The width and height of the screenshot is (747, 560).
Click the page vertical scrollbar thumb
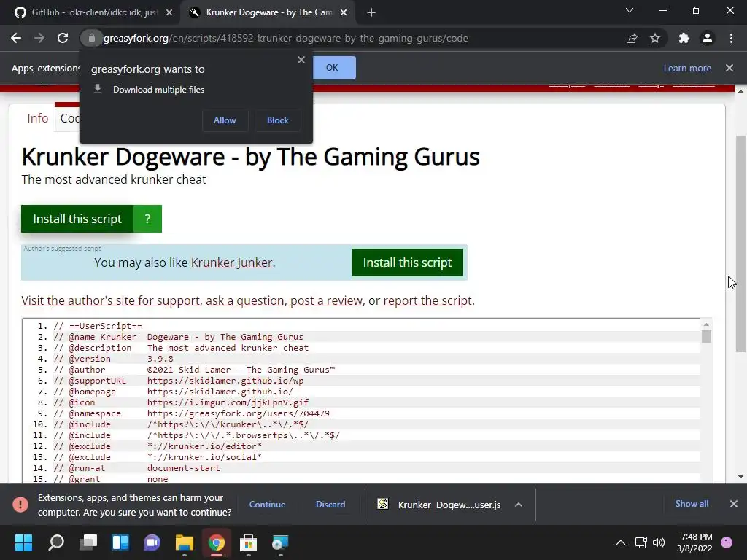tap(740, 244)
